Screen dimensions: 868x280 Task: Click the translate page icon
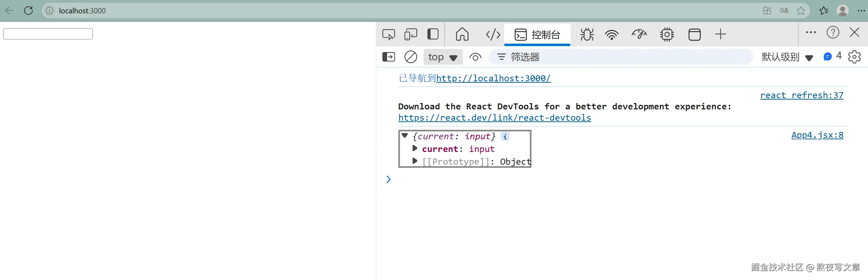click(x=784, y=11)
